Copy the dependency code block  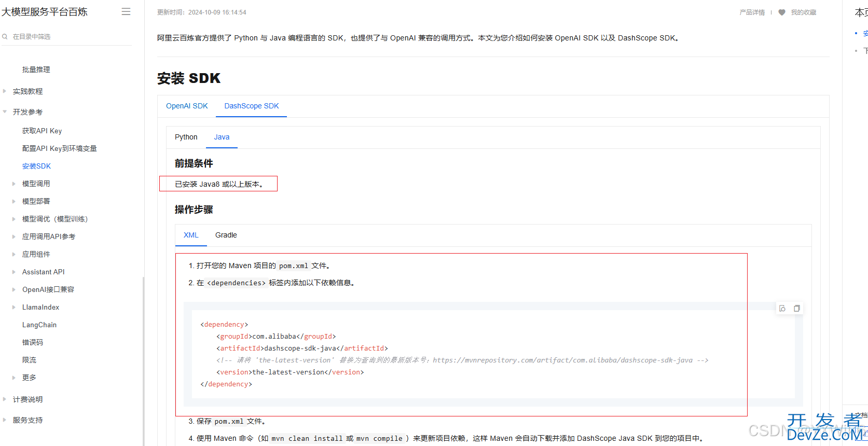[797, 309]
